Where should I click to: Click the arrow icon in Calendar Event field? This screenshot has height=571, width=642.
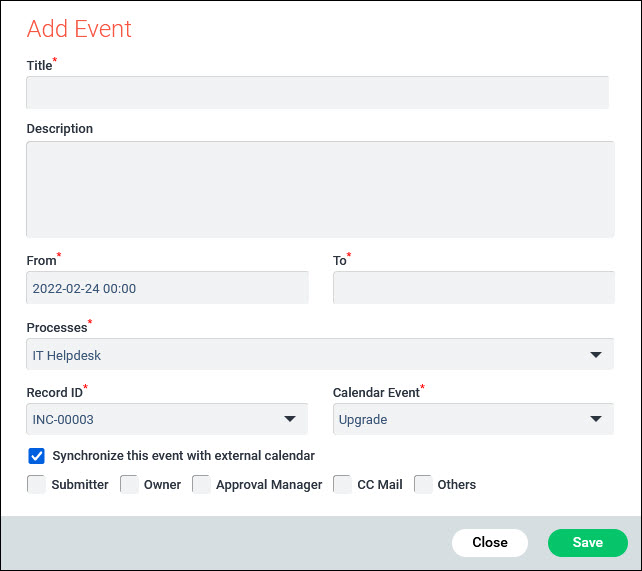[596, 420]
